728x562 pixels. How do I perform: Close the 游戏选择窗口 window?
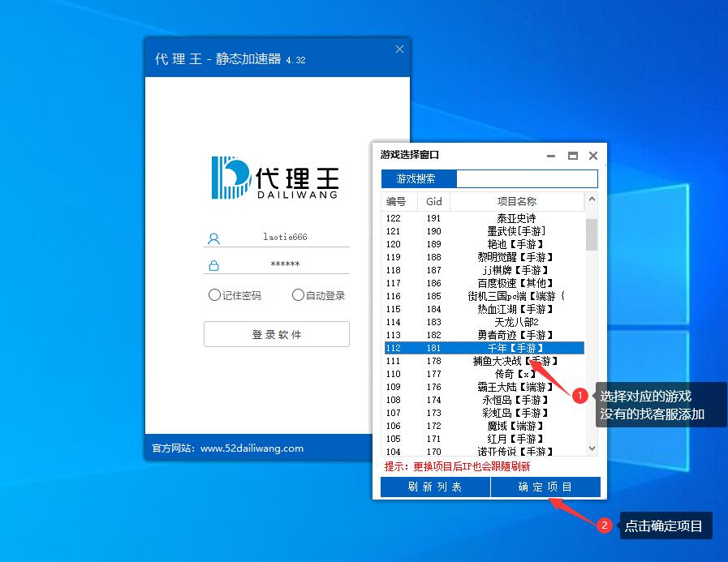point(593,156)
